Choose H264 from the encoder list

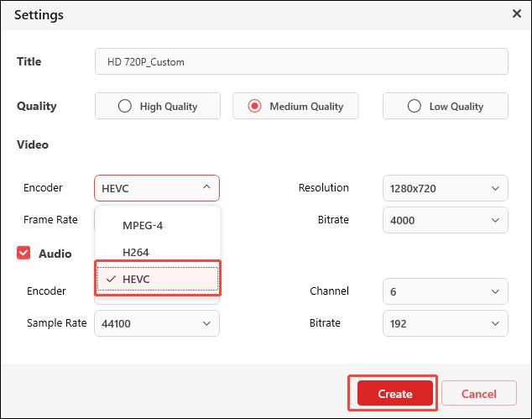coord(158,252)
